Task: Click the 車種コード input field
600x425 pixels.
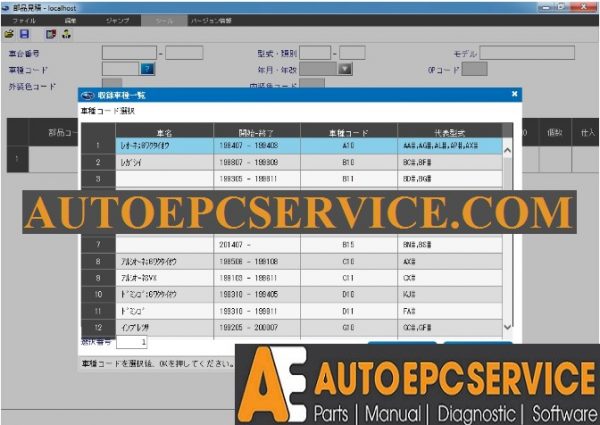Action: [121, 69]
